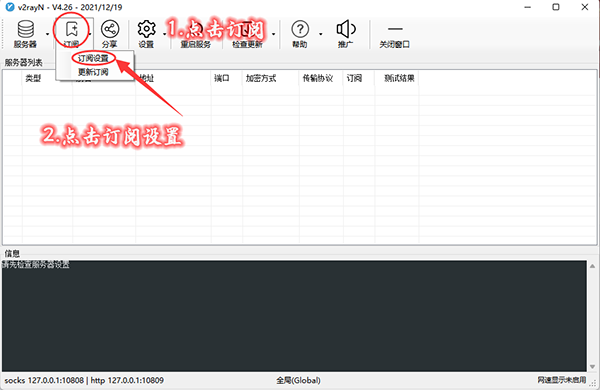Click the 加密方式 column header
Image resolution: width=600 pixels, height=390 pixels.
[x=261, y=78]
